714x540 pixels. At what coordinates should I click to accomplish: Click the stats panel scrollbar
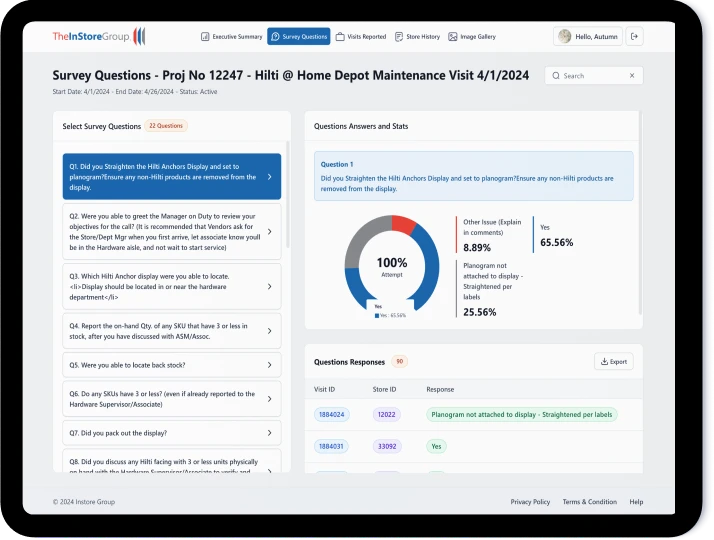pos(640,213)
